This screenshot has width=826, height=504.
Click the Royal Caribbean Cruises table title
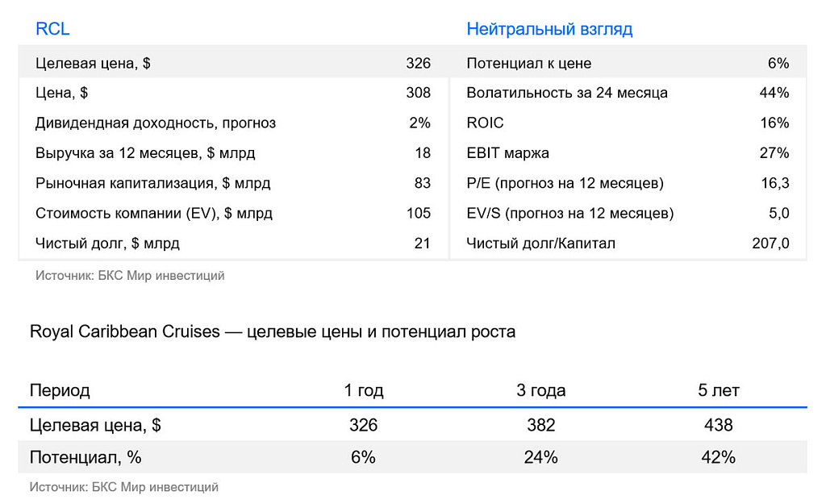(x=273, y=331)
